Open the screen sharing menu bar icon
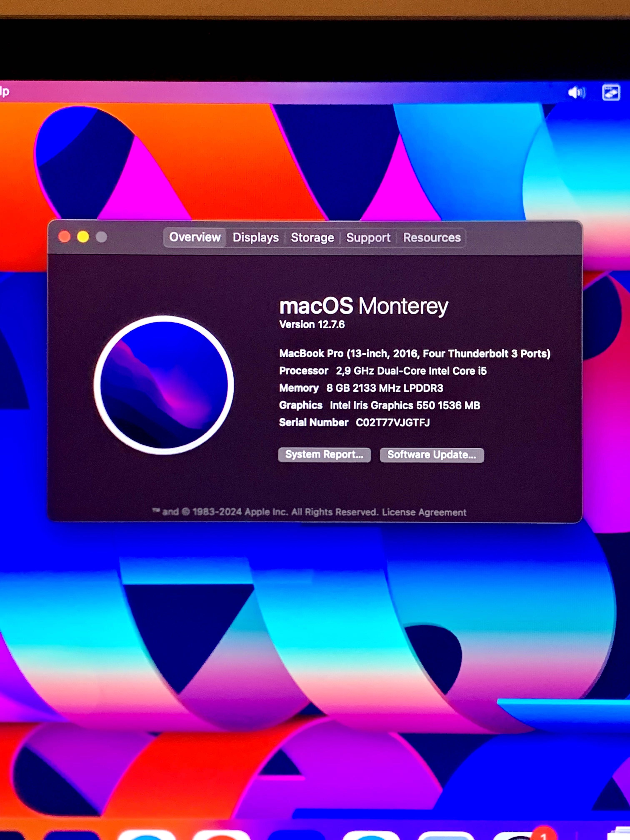The width and height of the screenshot is (630, 840). click(611, 93)
